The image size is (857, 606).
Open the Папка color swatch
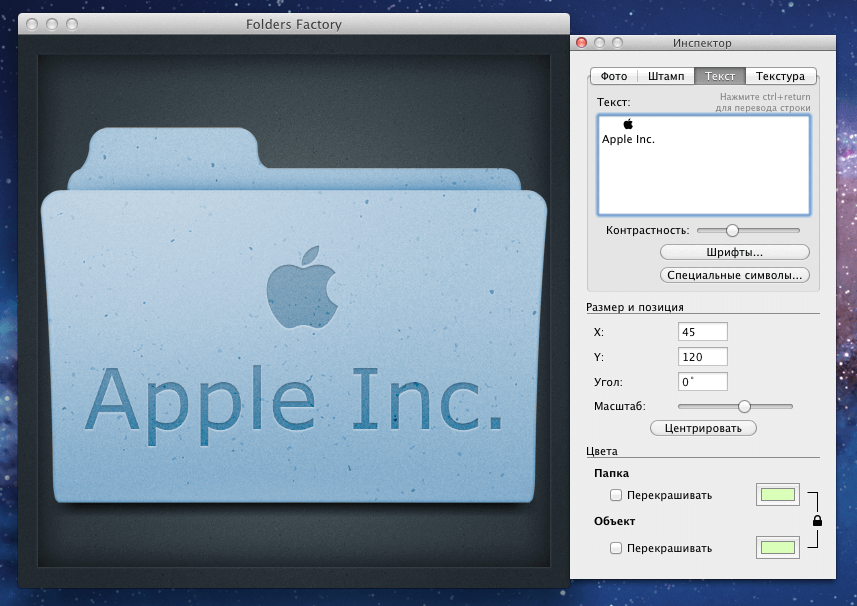pos(777,494)
